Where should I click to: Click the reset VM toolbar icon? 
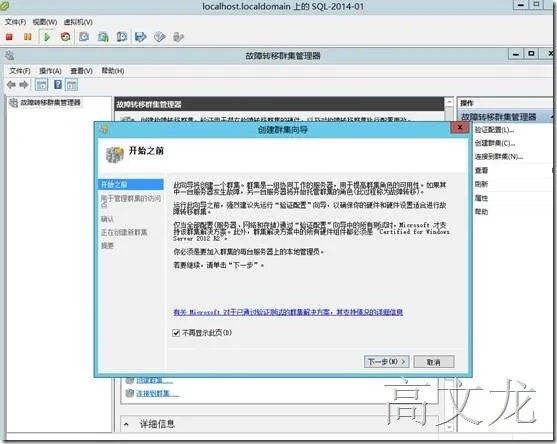pyautogui.click(x=65, y=37)
